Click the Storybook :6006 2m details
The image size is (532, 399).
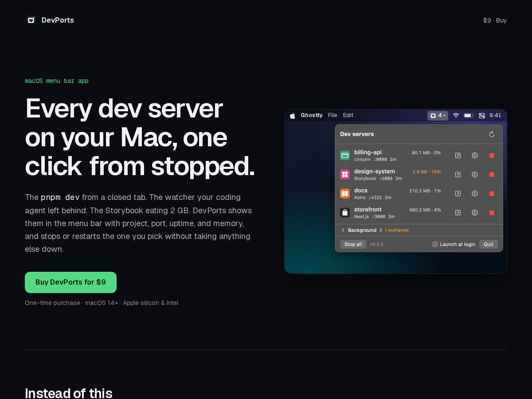[378, 178]
